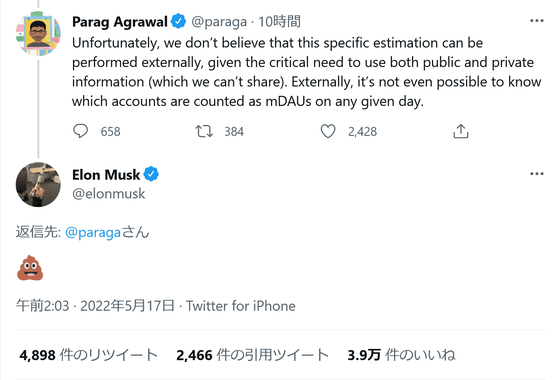
Task: Open Elon Musk's profile avatar
Action: [x=38, y=184]
